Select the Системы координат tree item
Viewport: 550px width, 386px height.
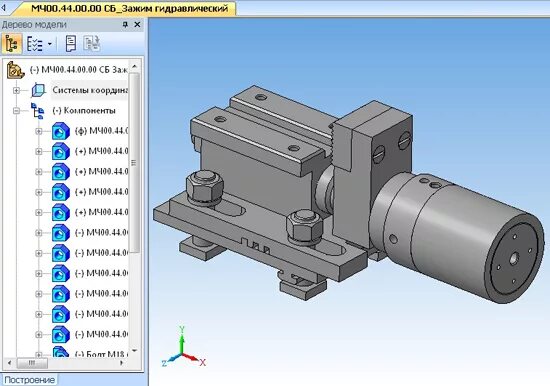[90, 90]
